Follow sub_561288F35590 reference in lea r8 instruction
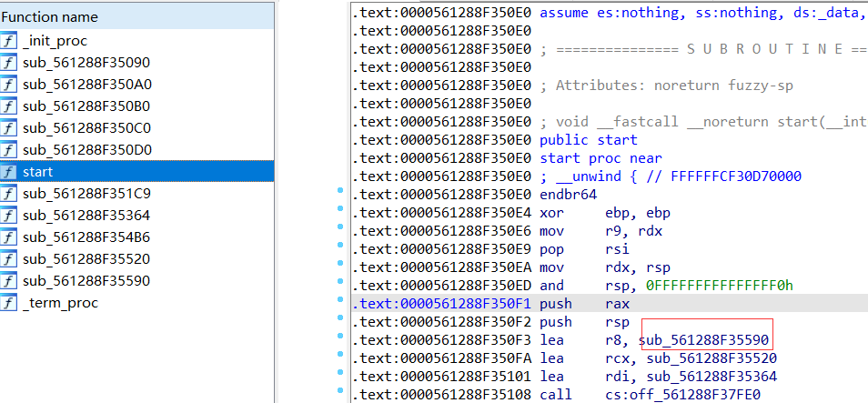 click(x=705, y=339)
